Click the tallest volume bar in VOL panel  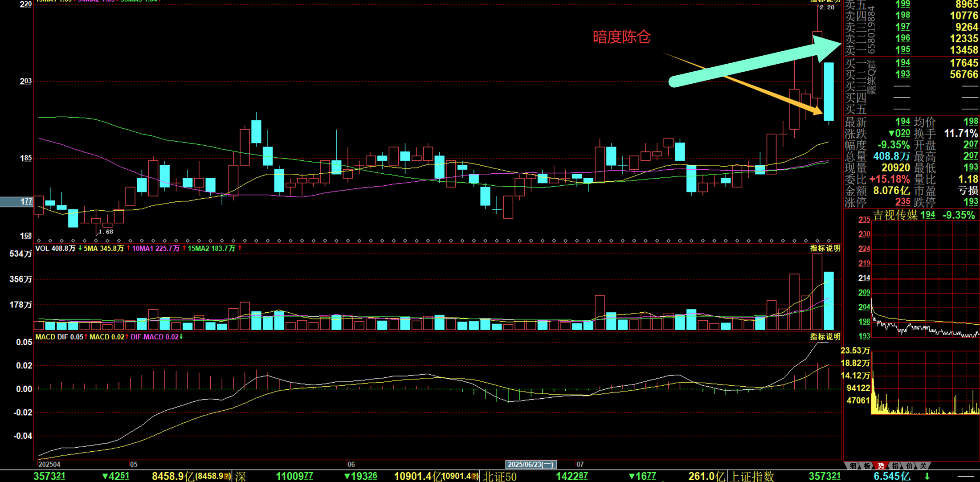pyautogui.click(x=817, y=292)
